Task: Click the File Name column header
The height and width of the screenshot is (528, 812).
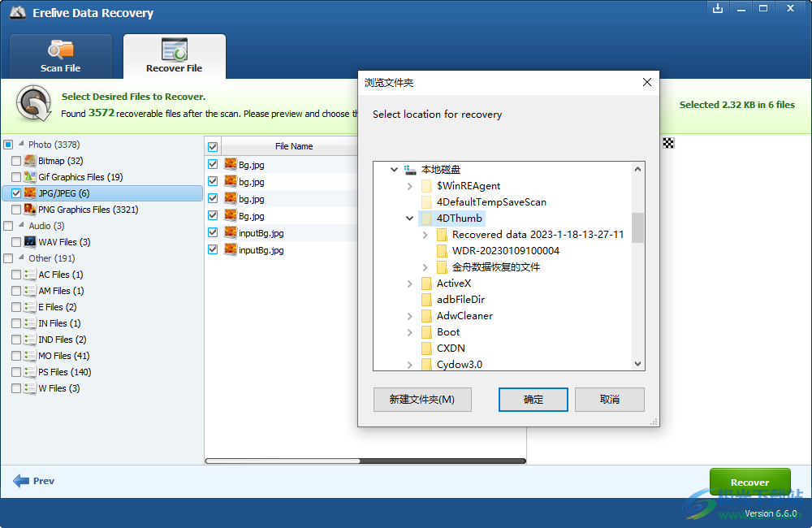Action: coord(294,147)
